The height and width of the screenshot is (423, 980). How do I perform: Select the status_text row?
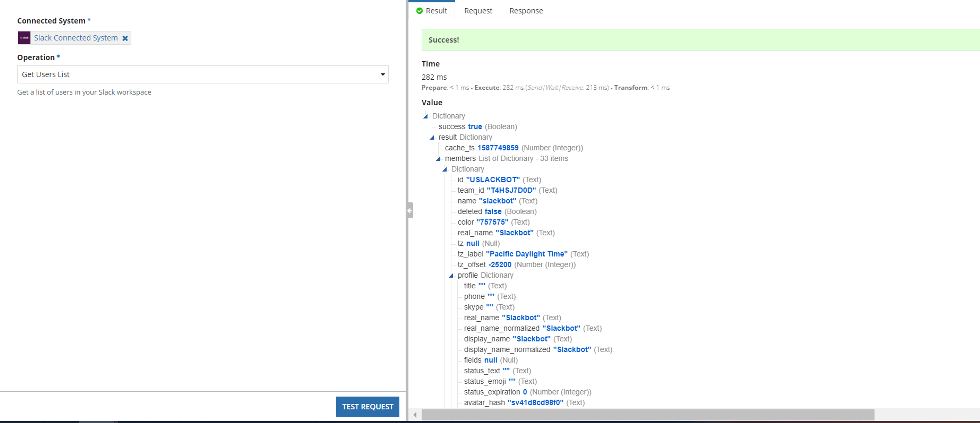pos(497,371)
